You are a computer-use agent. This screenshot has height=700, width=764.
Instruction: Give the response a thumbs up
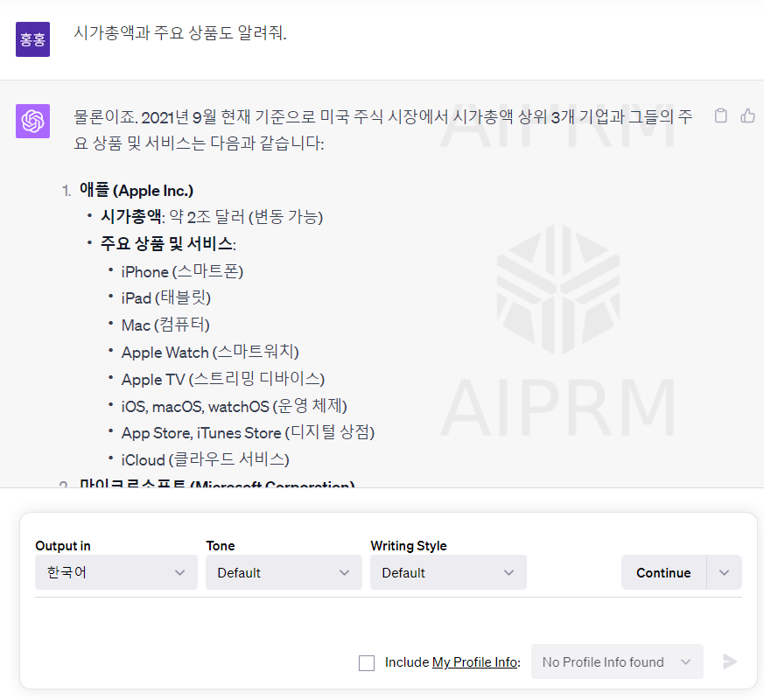click(747, 115)
